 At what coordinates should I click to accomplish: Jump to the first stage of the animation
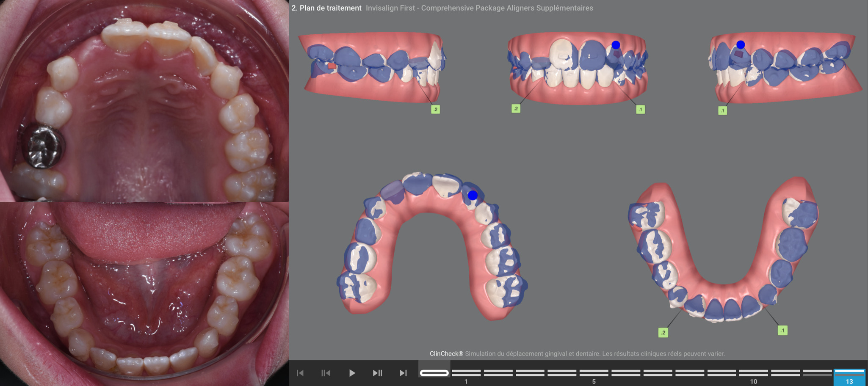click(300, 373)
